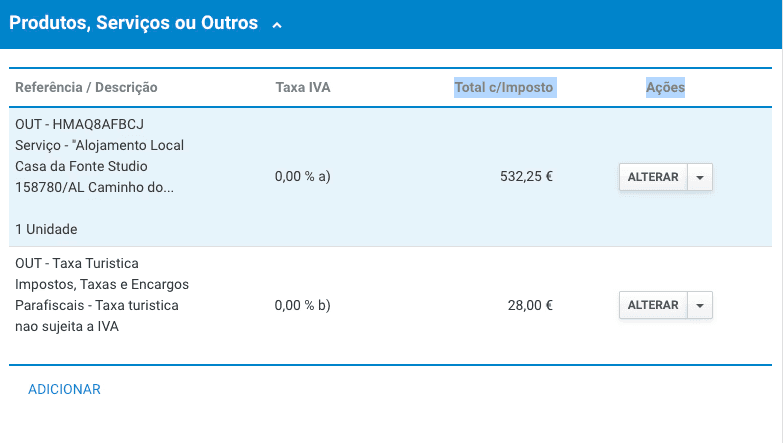Image resolution: width=783 pixels, height=443 pixels.
Task: Click the 158780/AL Caminho do... text
Action: (94, 187)
